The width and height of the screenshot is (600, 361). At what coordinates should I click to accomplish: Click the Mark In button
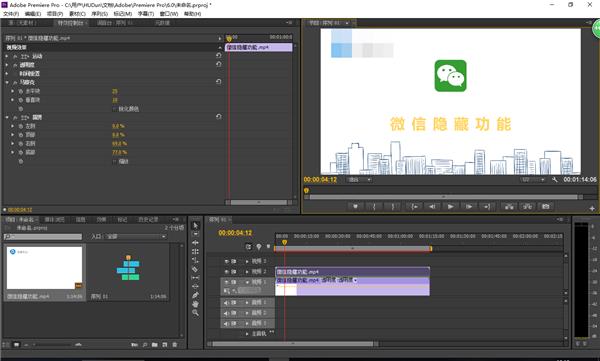pyautogui.click(x=374, y=206)
